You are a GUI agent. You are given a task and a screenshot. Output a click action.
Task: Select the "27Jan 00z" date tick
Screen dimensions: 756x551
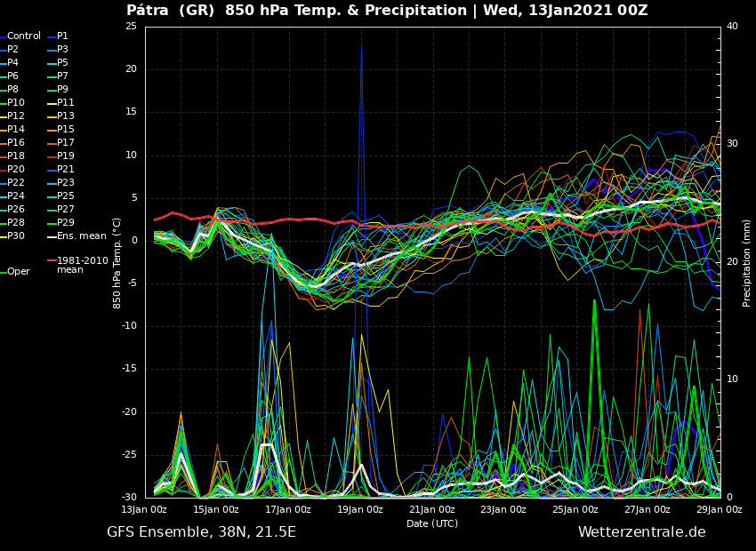pyautogui.click(x=648, y=509)
